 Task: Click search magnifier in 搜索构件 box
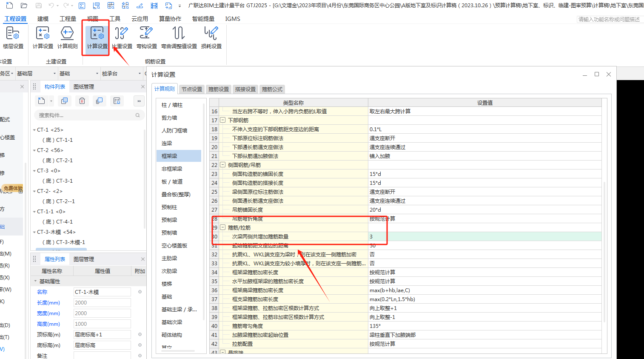[x=137, y=115]
